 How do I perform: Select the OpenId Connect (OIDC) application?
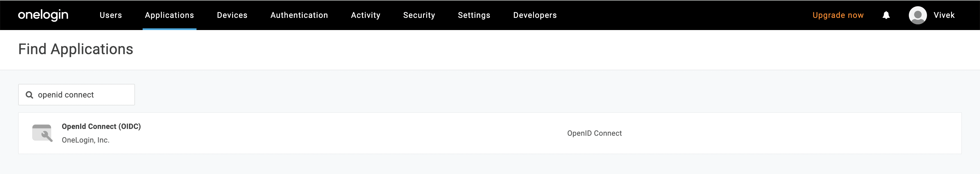[101, 126]
